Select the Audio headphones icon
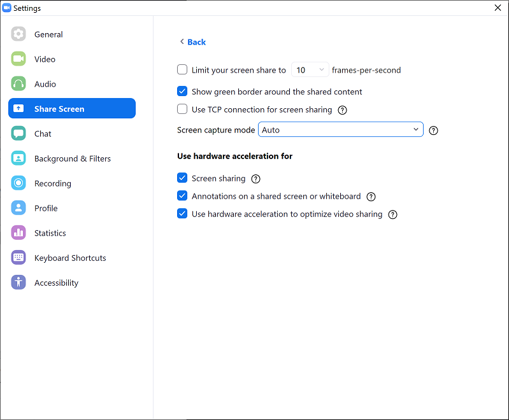Image resolution: width=509 pixels, height=420 pixels. pos(18,84)
